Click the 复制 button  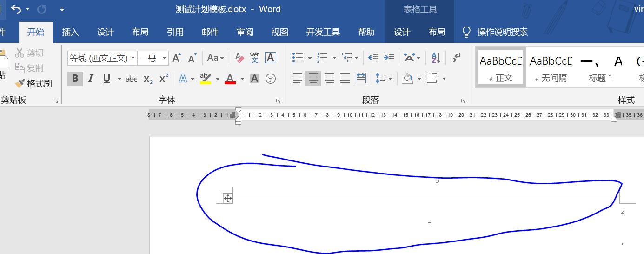coord(29,68)
